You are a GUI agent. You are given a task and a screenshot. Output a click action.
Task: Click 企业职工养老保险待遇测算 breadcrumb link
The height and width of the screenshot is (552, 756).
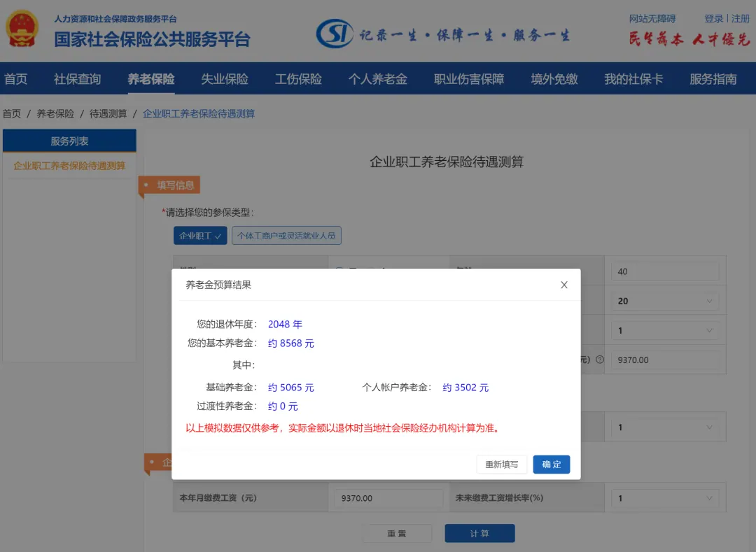(x=199, y=113)
